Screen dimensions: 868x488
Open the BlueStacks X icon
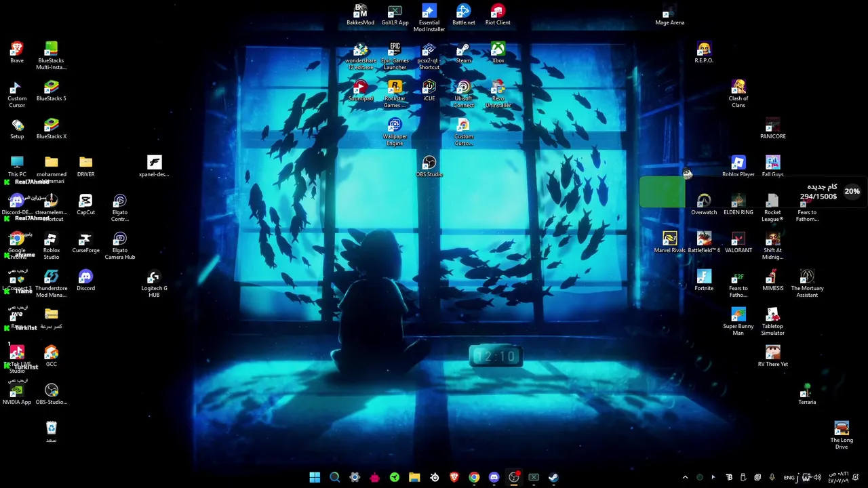coord(51,129)
